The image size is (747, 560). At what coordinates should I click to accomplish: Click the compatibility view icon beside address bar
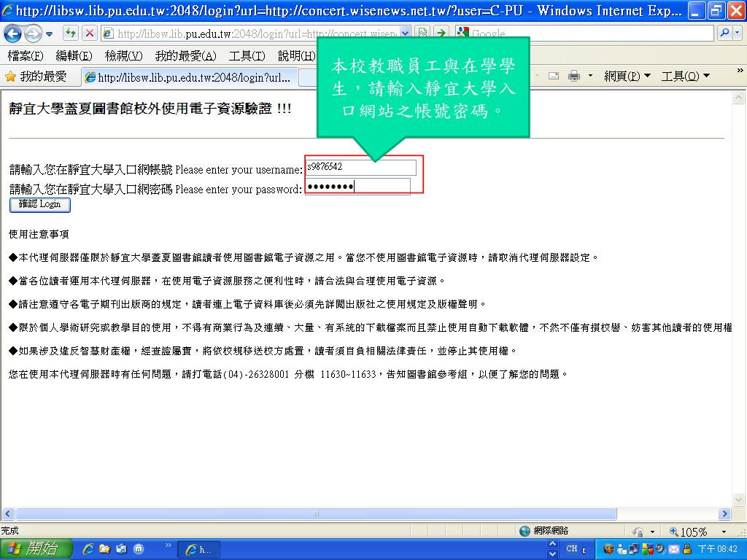pos(422,33)
